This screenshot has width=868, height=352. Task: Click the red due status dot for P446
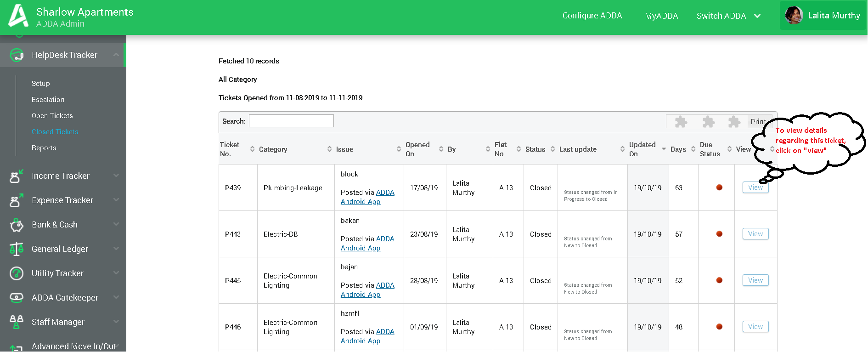[x=720, y=327]
